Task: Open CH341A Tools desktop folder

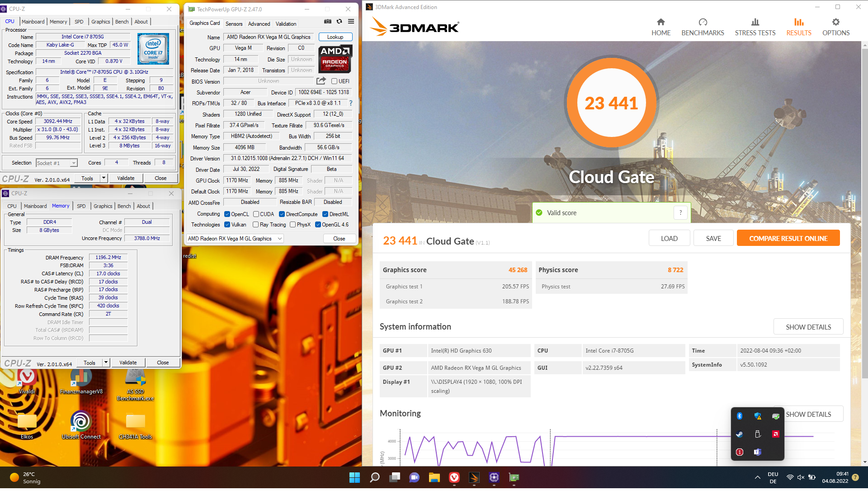Action: 135,425
